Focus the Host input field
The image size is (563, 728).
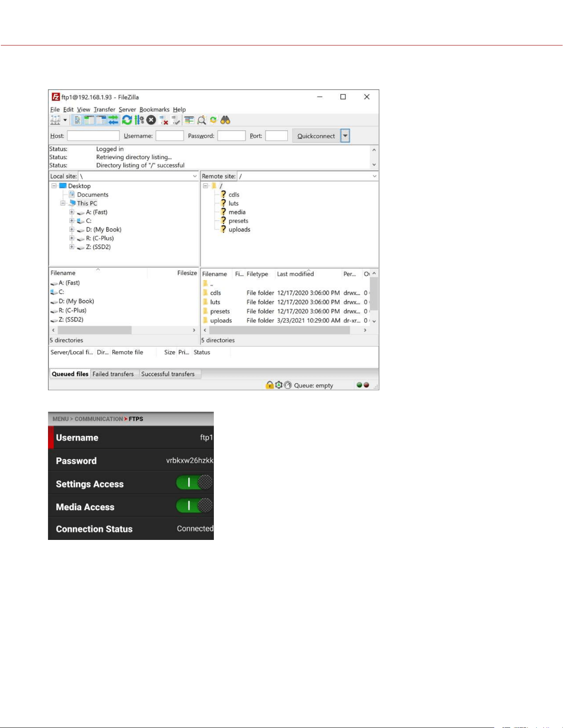pos(93,136)
